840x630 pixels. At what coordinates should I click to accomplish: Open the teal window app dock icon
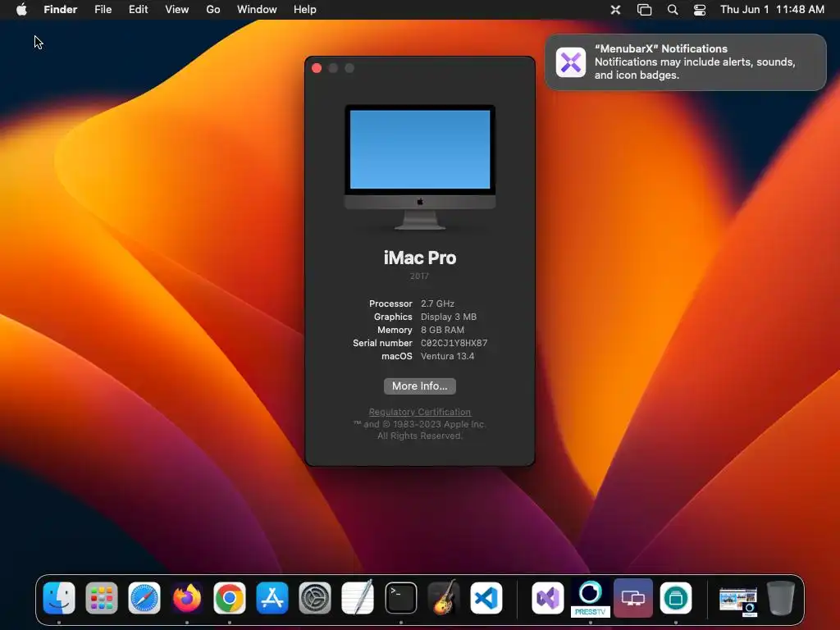[x=676, y=597]
